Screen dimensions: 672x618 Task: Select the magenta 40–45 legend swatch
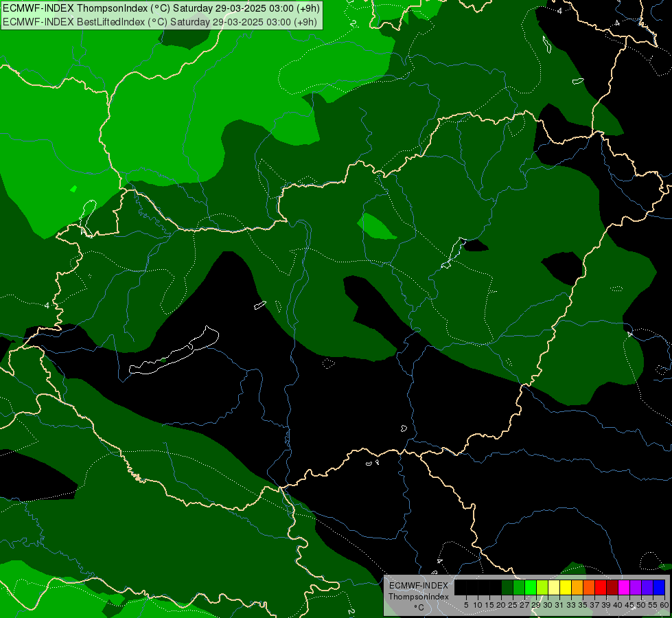pos(624,587)
